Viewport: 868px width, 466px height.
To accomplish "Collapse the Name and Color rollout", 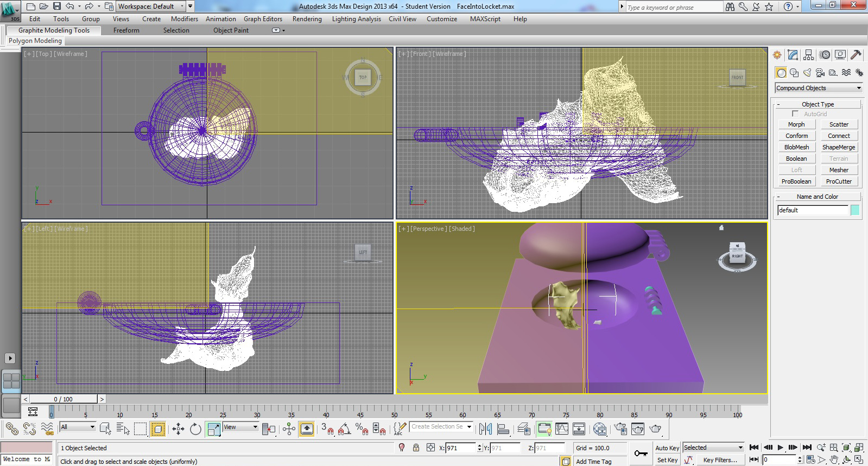I will [818, 197].
